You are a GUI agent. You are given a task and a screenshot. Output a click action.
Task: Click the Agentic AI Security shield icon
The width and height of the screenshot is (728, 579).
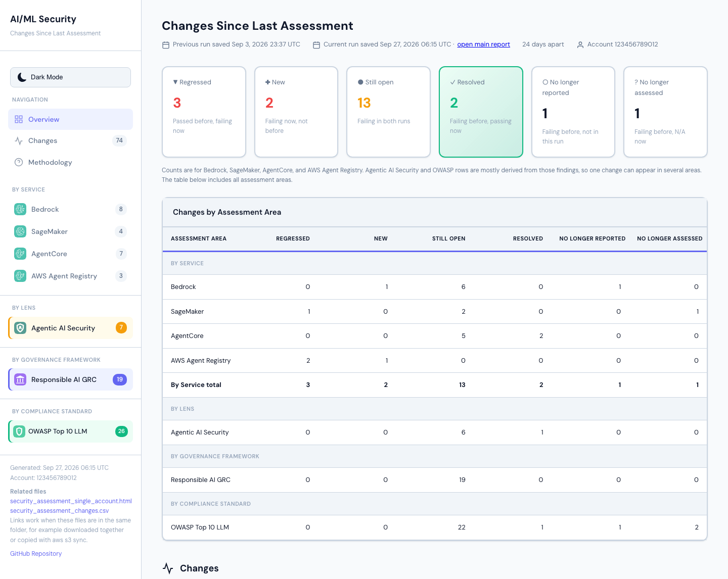click(20, 328)
